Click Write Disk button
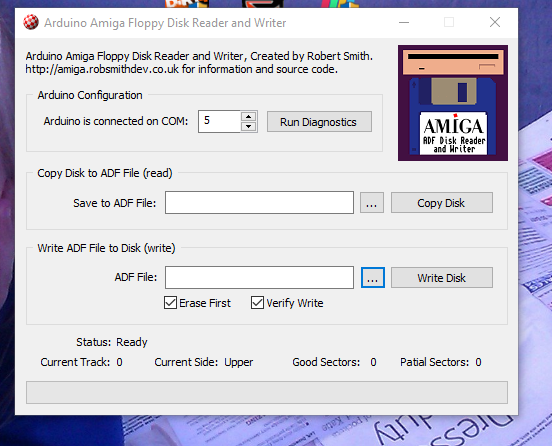This screenshot has width=552, height=446. click(x=441, y=278)
